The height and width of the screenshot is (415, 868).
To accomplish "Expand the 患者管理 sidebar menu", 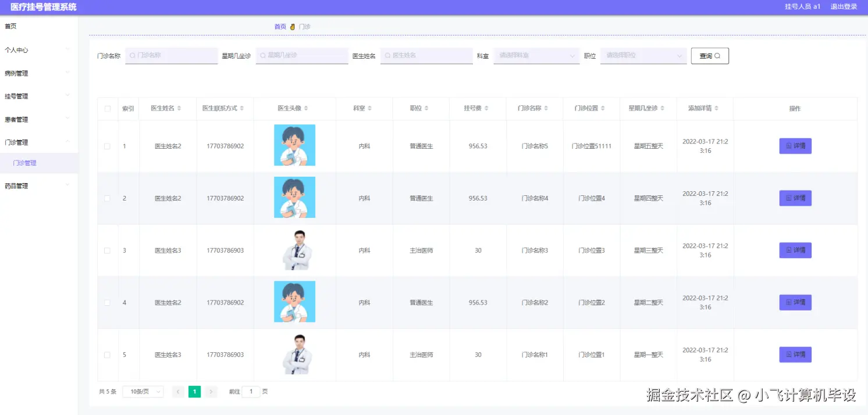I will (x=39, y=119).
